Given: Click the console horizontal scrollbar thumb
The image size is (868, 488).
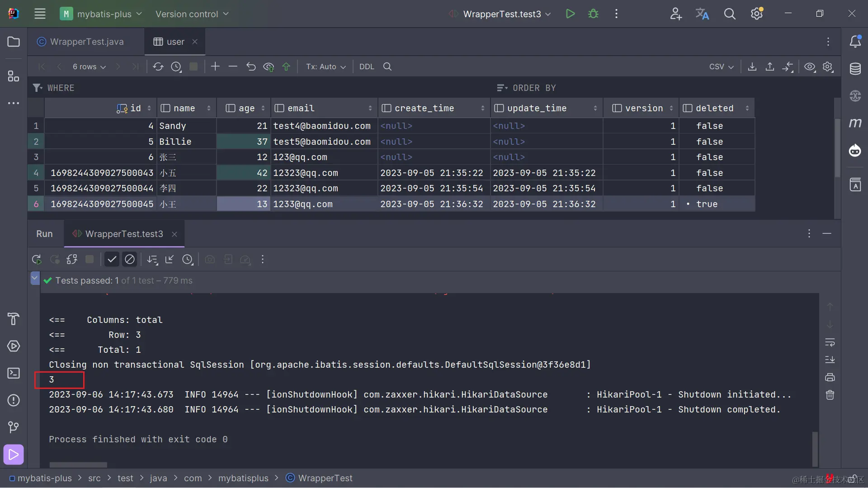Looking at the screenshot, I should click(78, 464).
